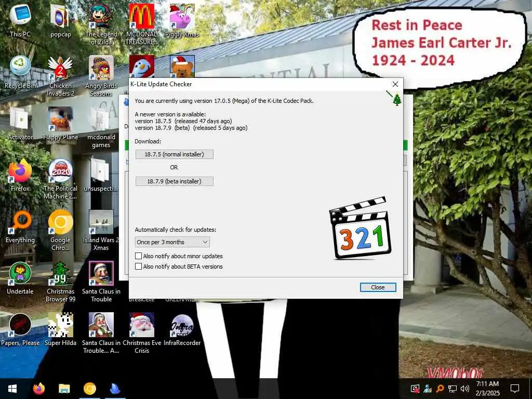Launch Chicken Invaders 2 shortcut
Image resolution: width=532 pixels, height=399 pixels.
point(60,76)
